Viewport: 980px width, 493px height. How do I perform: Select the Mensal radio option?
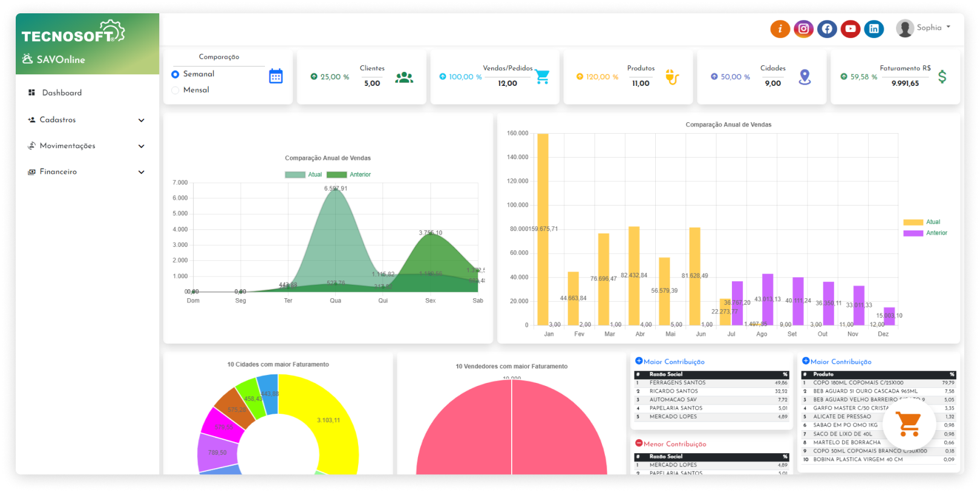[175, 90]
